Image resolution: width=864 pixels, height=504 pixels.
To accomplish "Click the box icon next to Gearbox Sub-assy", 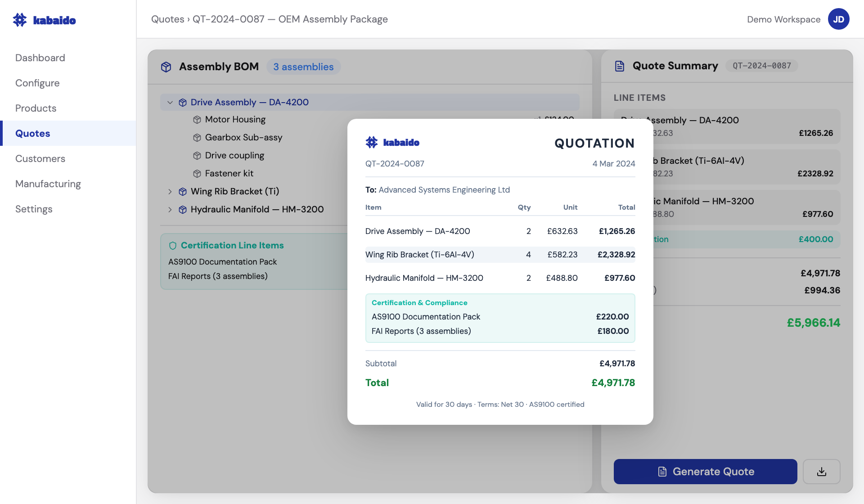I will coord(197,137).
